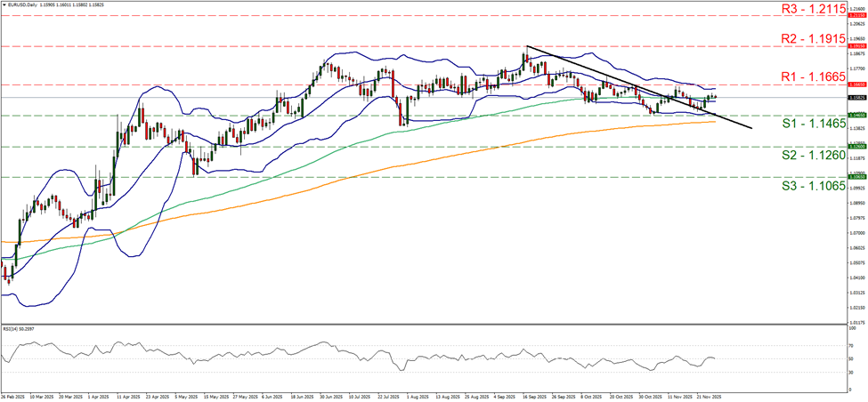Click the RSI line's rightmost end point
Screen dimensions: 868x402
[x=716, y=358]
